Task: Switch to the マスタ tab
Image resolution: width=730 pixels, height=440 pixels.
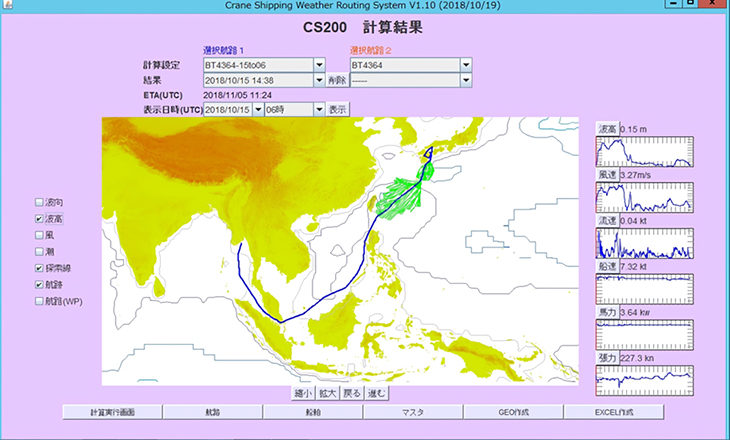Action: [413, 412]
